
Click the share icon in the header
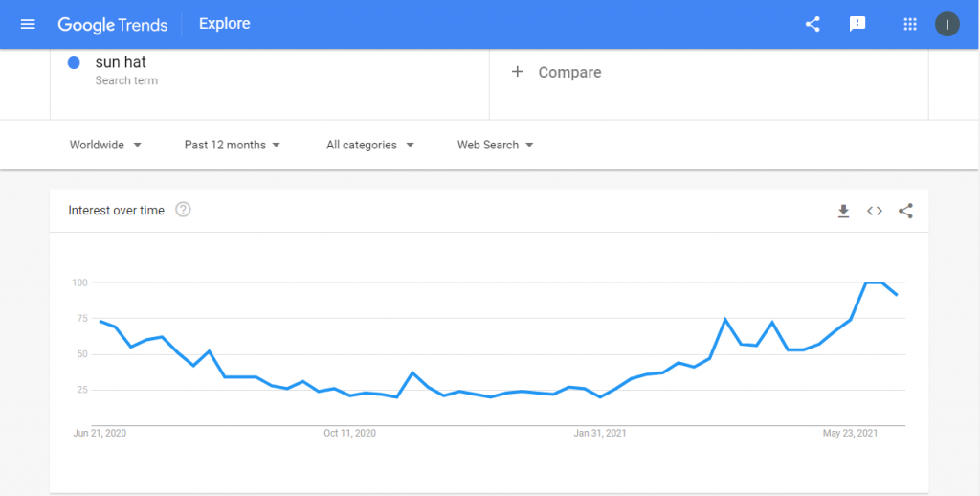pos(812,24)
